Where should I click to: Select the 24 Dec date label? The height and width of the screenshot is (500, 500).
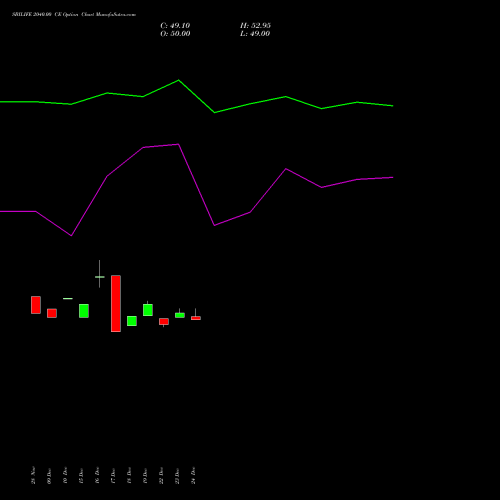click(193, 475)
